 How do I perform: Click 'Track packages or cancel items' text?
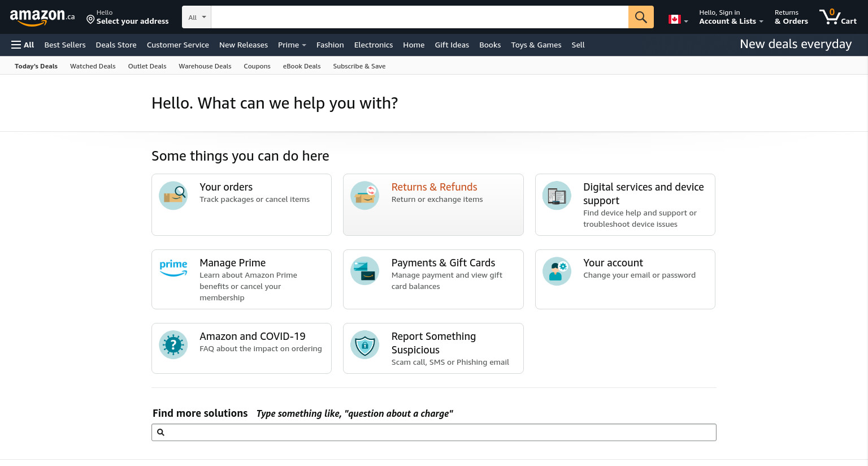coord(254,200)
